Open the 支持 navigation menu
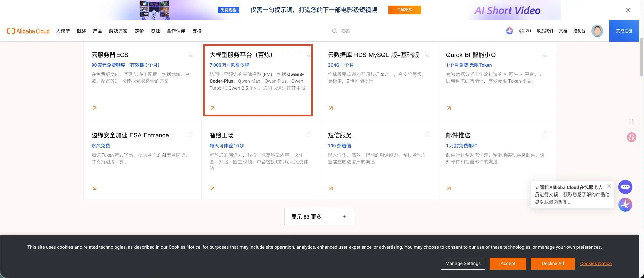This screenshot has width=644, height=278. point(197,31)
